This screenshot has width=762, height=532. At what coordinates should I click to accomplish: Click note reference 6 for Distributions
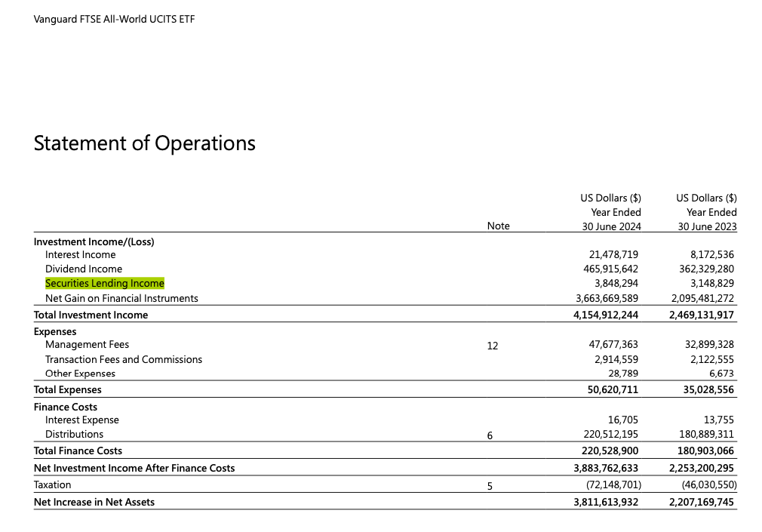pos(490,435)
